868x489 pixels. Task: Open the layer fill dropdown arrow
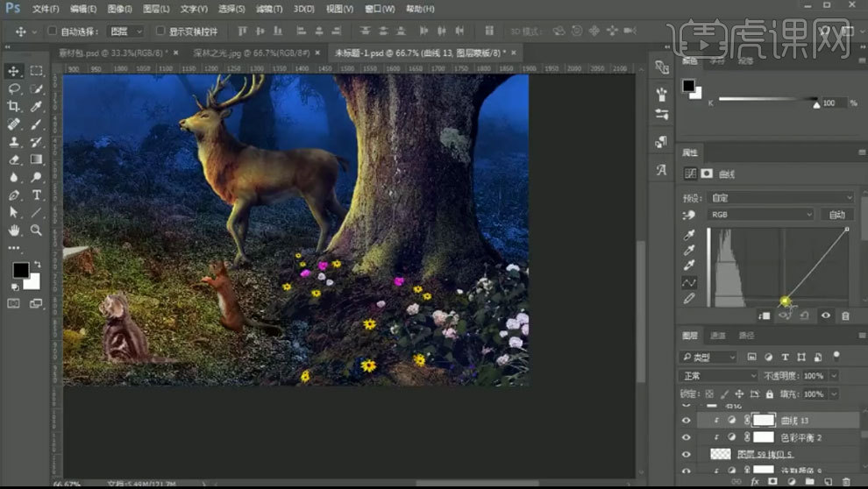(834, 394)
